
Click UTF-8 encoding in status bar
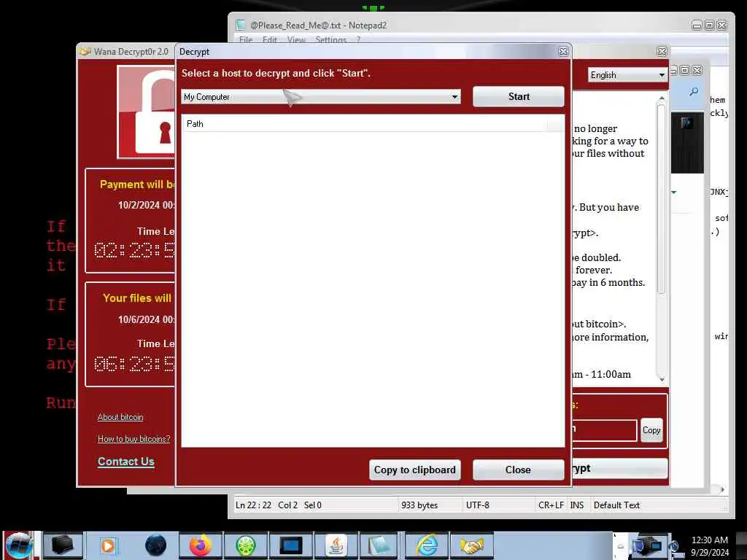pyautogui.click(x=477, y=505)
